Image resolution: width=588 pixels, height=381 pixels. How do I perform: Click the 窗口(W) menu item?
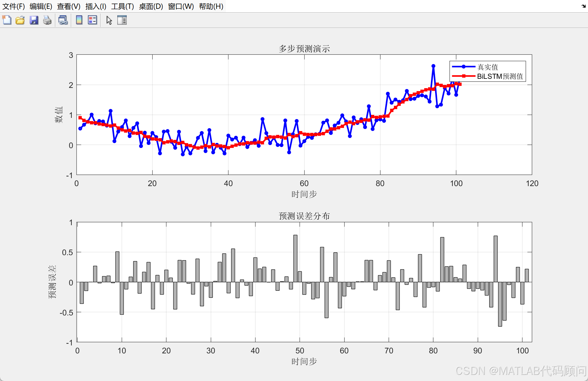181,6
